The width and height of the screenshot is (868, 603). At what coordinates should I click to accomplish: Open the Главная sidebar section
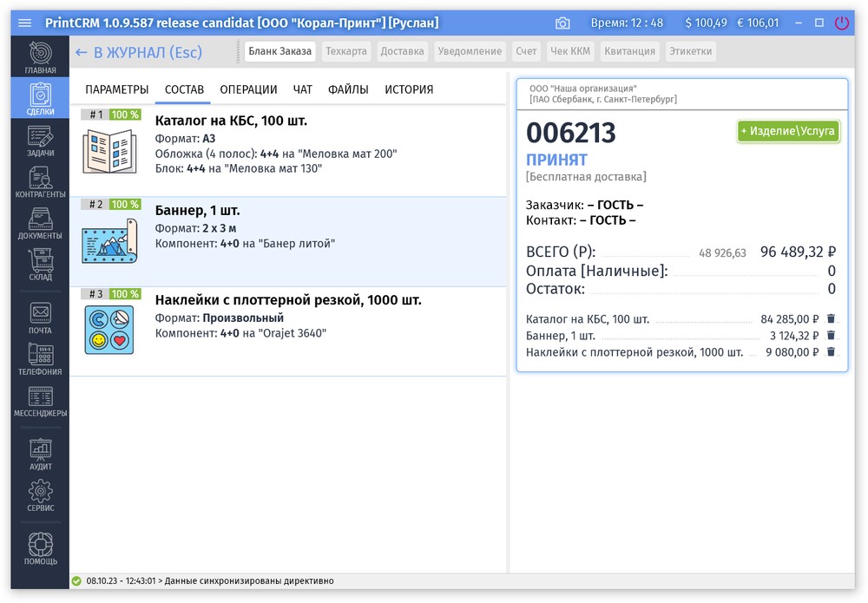[41, 57]
